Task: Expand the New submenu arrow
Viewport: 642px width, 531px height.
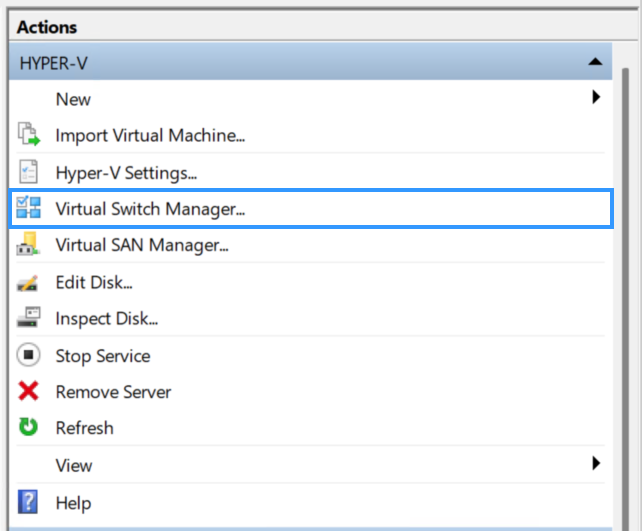Action: [x=596, y=97]
